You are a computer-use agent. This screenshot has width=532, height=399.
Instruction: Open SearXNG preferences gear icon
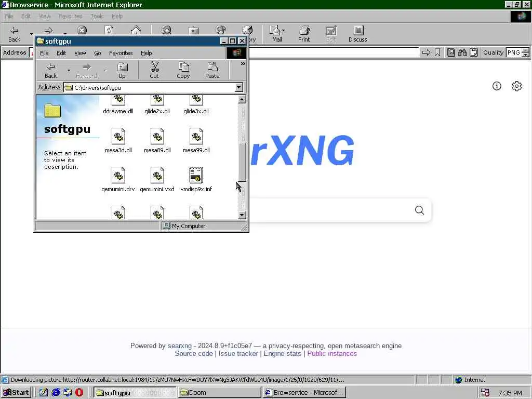517,86
